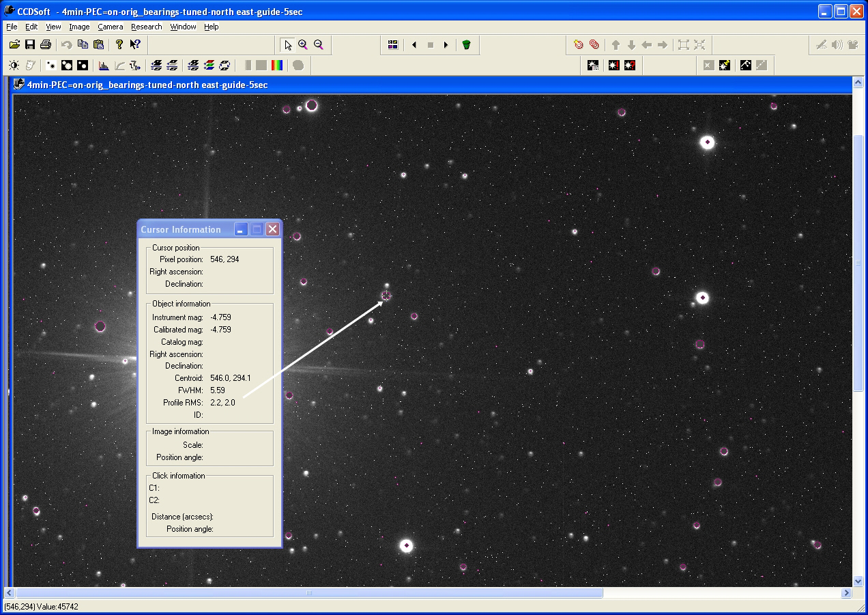Click the Open file folder icon
This screenshot has width=868, height=615.
(14, 44)
